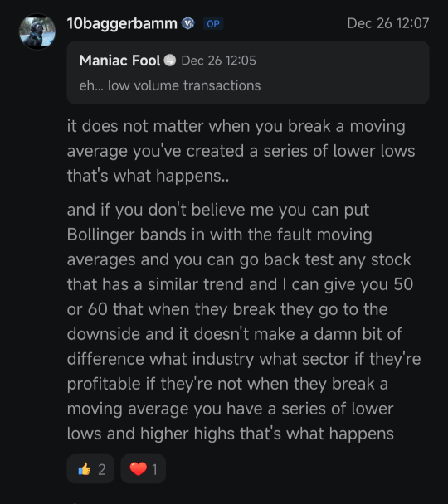Open 10baggerbamm's profile avatar picture
Viewport: 448px width, 504px height.
pos(37,31)
